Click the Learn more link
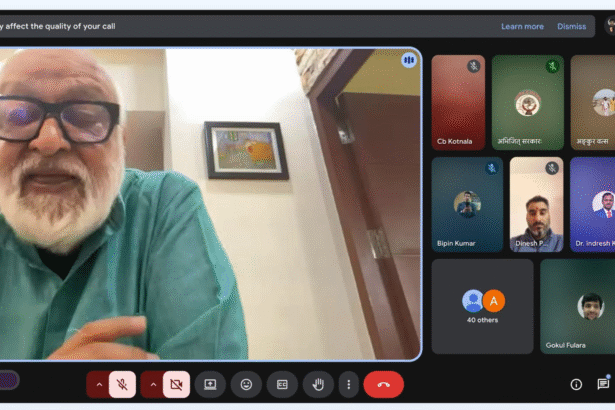 click(x=522, y=26)
